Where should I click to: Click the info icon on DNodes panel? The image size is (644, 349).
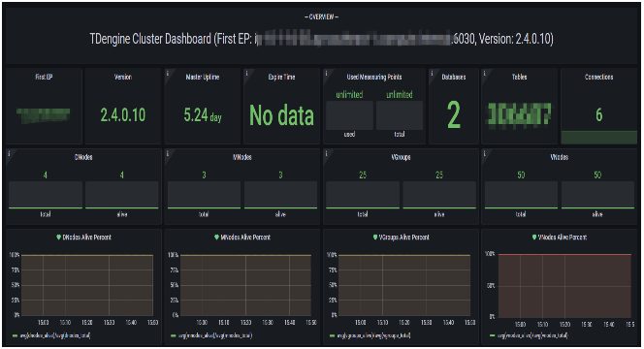9,153
